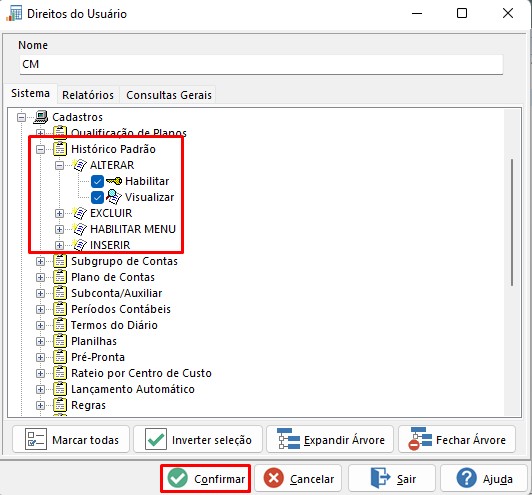The image size is (532, 495).
Task: Click the INSERIR node document icon
Action: 80,245
